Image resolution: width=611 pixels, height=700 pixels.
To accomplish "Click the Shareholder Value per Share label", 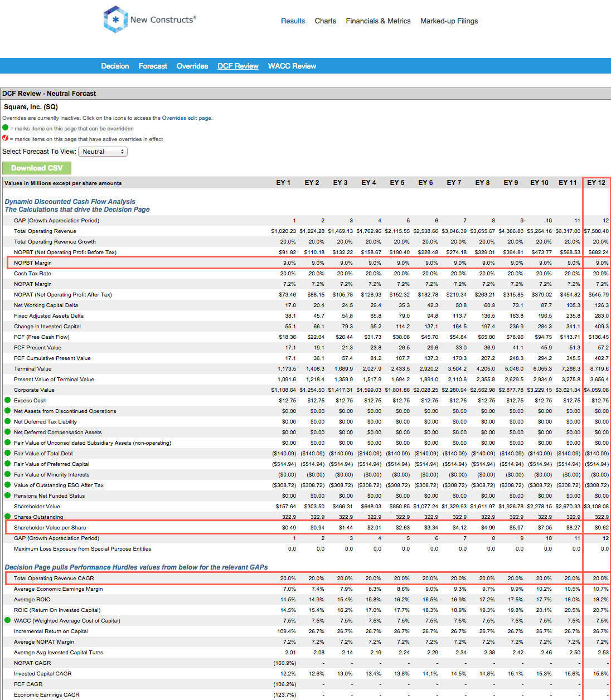I will pyautogui.click(x=50, y=528).
